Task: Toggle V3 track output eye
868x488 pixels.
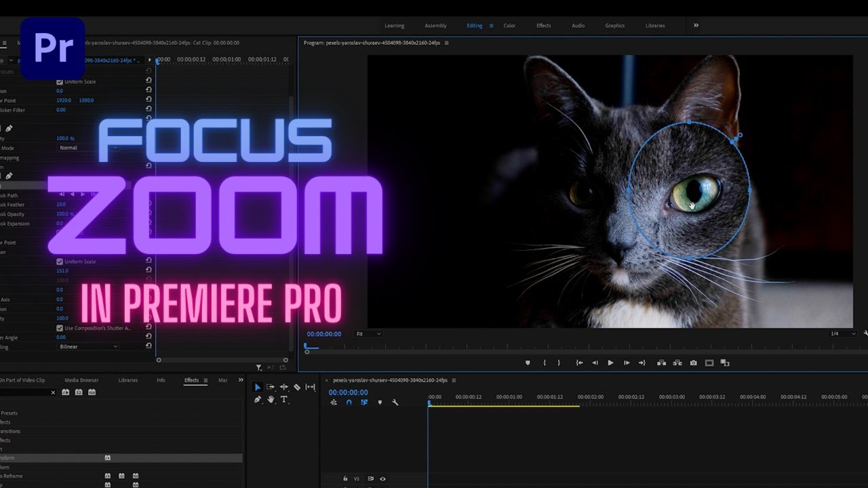Action: point(382,479)
